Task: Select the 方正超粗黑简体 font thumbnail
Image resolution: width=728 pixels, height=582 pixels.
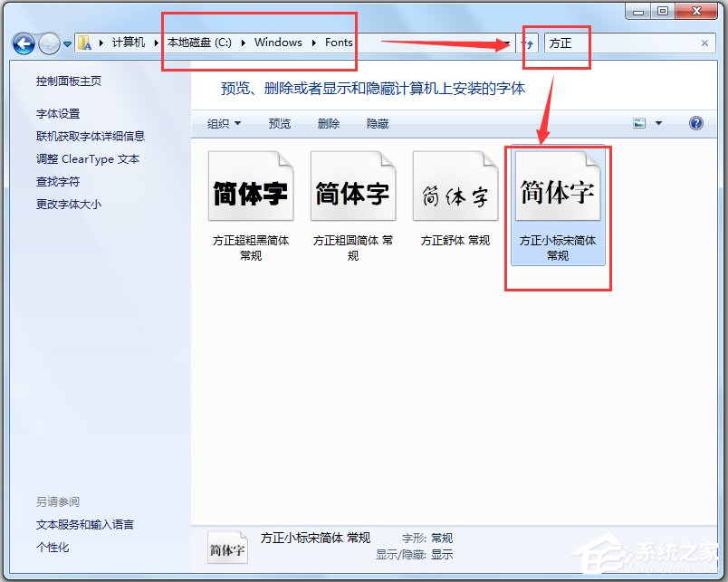Action: coord(251,186)
